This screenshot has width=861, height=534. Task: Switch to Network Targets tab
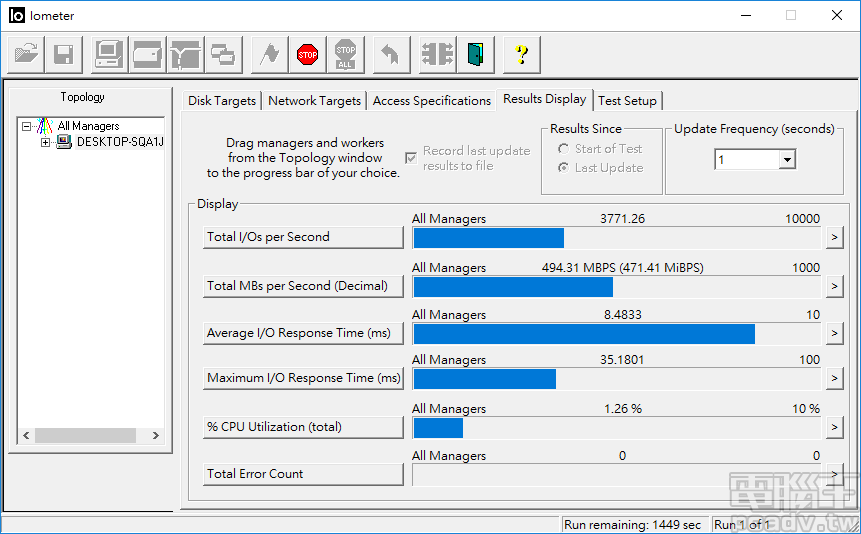(x=315, y=101)
